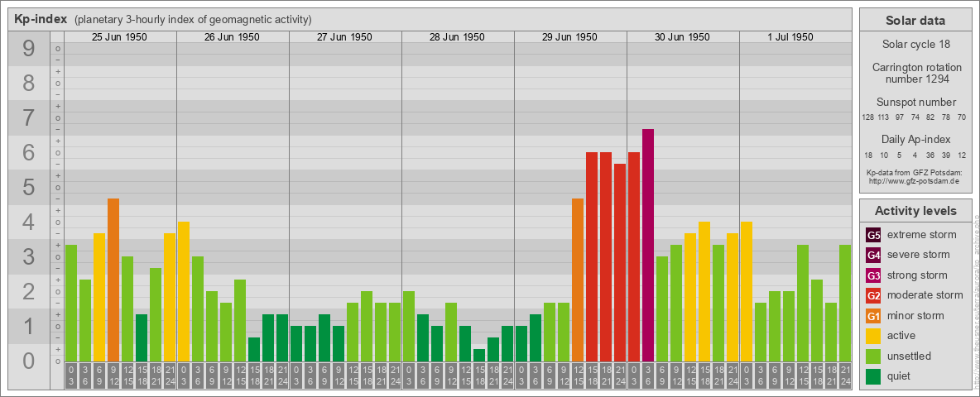This screenshot has width=980, height=397.
Task: Click the Solar data panel heading
Action: click(915, 21)
